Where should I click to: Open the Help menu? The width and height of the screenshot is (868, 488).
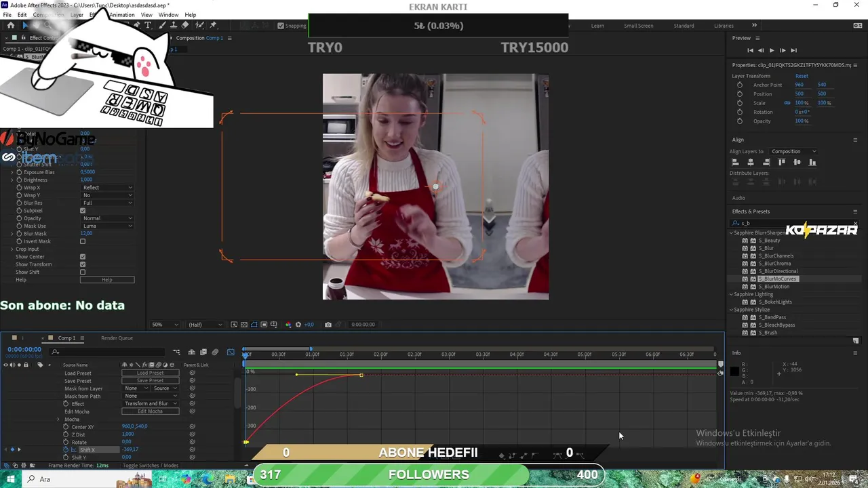click(x=191, y=15)
